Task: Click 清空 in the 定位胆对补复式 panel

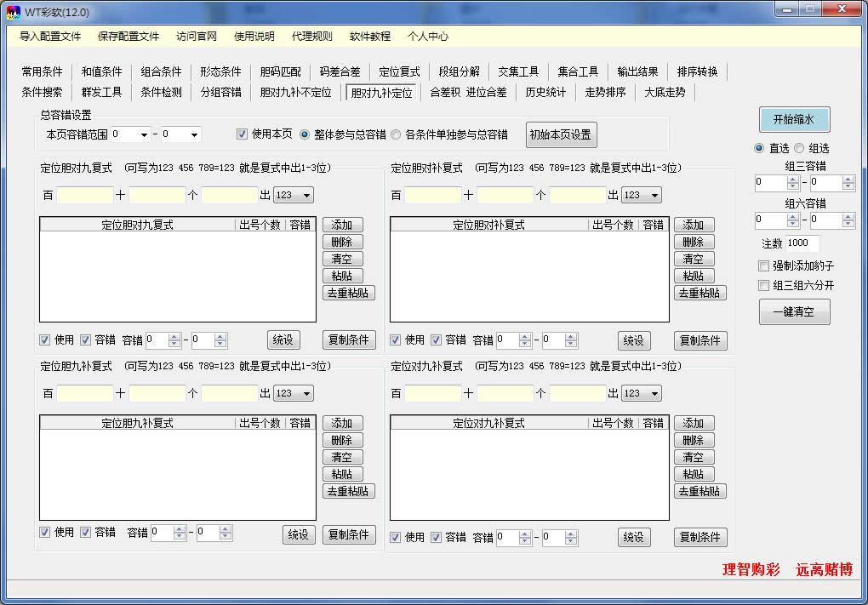Action: pyautogui.click(x=694, y=259)
